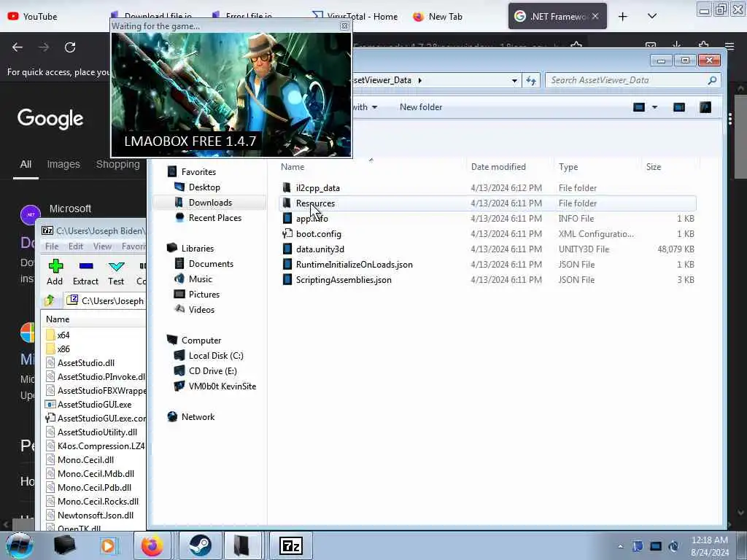Select Libraries in navigation pane
747x560 pixels.
(x=197, y=248)
